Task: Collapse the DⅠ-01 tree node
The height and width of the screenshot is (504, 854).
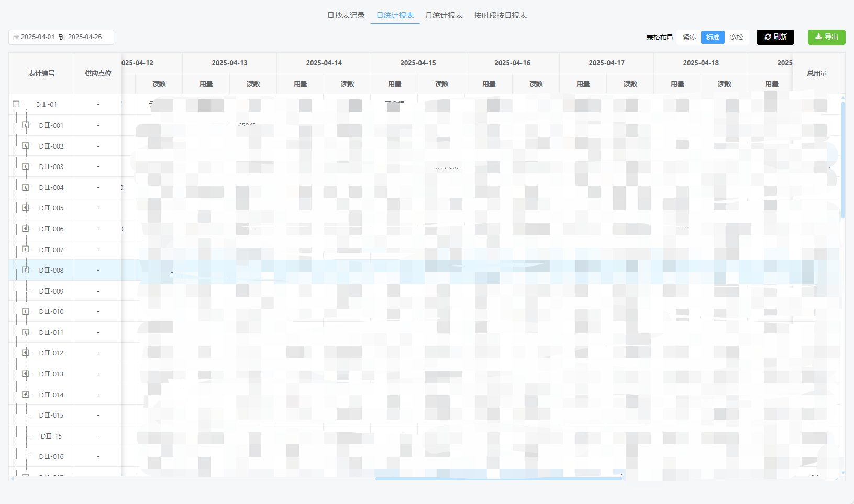Action: (x=16, y=104)
